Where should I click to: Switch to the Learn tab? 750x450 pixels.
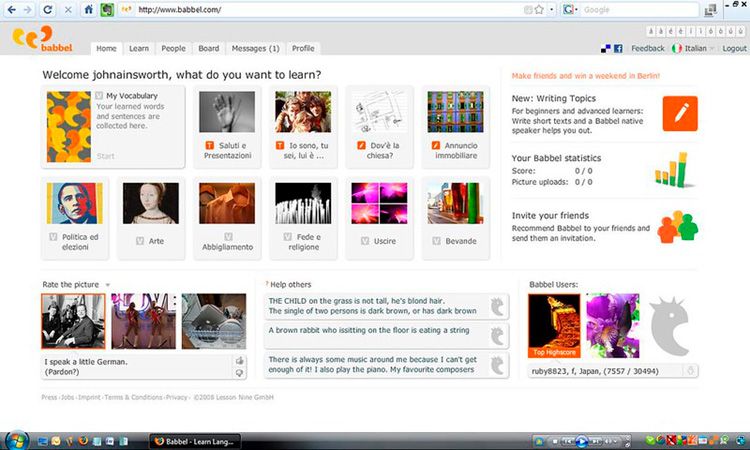tap(139, 48)
